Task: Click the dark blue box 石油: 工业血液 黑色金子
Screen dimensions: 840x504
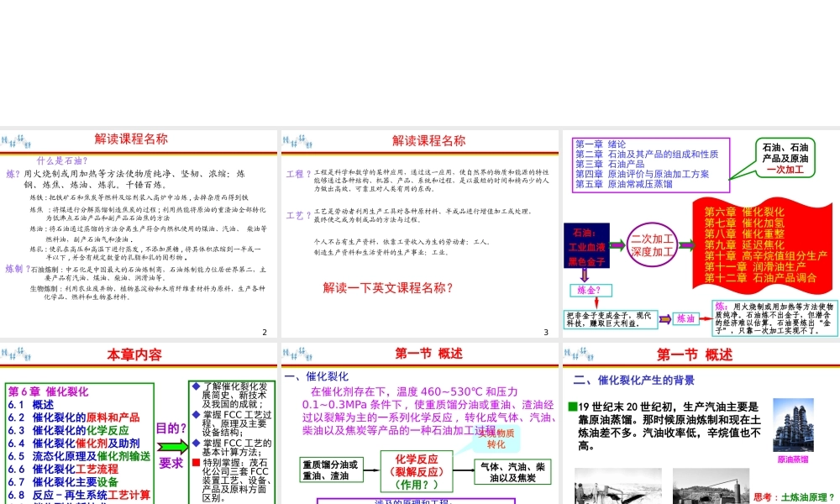Action: point(586,246)
